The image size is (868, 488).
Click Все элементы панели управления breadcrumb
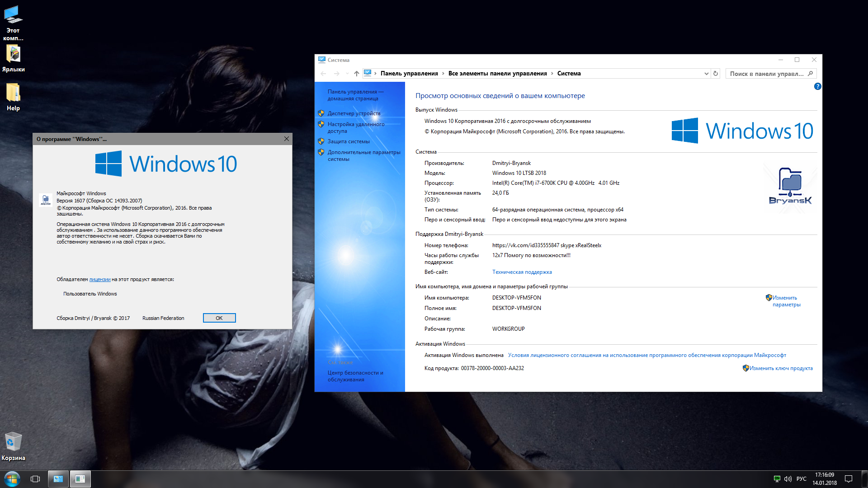tap(497, 74)
